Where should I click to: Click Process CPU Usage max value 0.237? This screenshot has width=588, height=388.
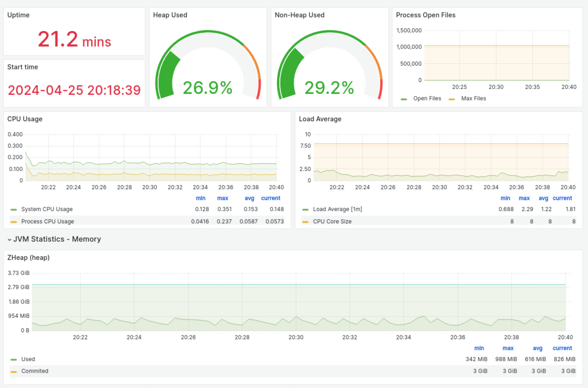(224, 221)
